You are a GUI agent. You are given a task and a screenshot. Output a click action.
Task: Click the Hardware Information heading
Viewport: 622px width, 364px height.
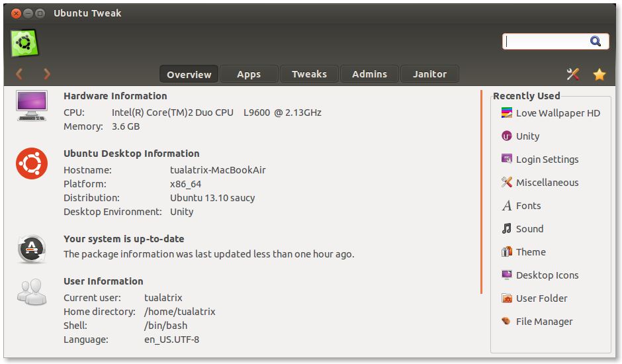[115, 96]
